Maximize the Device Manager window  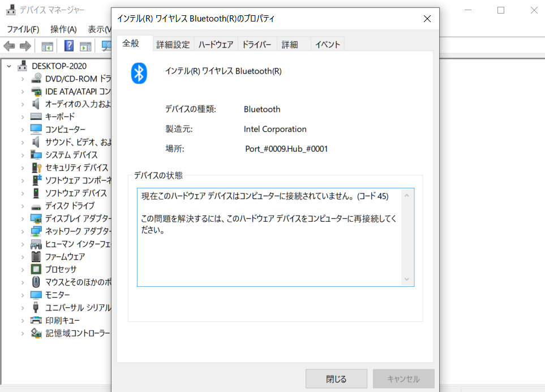[501, 10]
